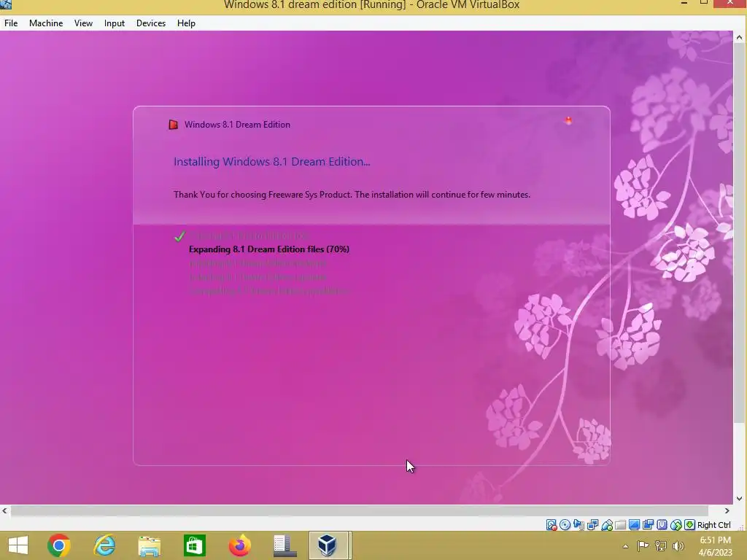
Task: Click the display monitor indicator icon
Action: (634, 525)
